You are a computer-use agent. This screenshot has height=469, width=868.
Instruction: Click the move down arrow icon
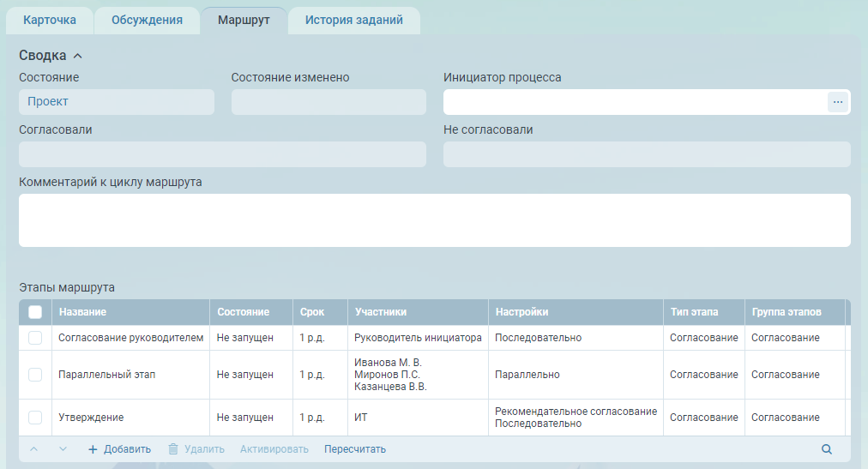pos(63,449)
